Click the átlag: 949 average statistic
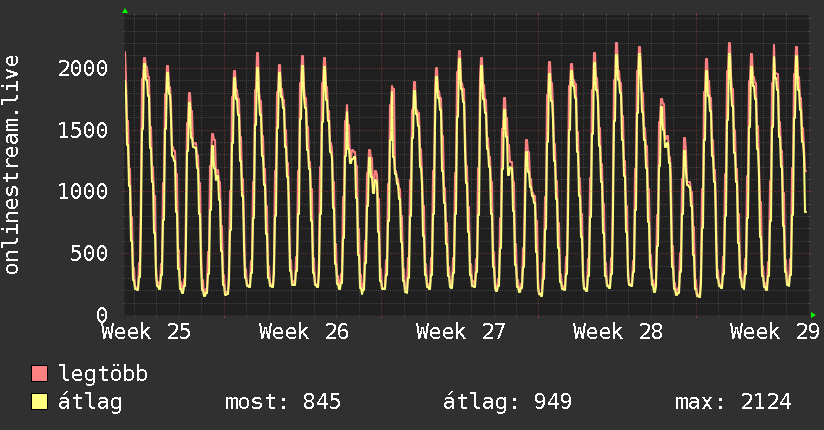The width and height of the screenshot is (824, 430). coord(507,402)
